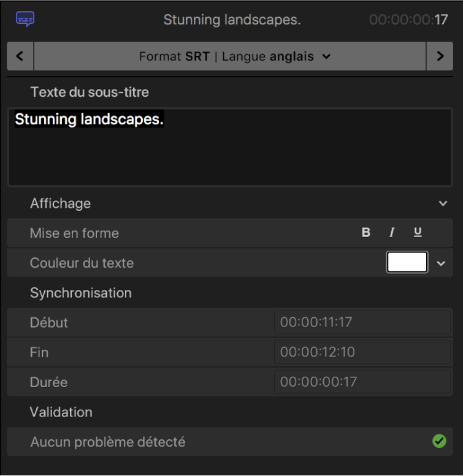463x476 pixels.
Task: Go to the previous subtitle with left arrow
Action: point(20,56)
